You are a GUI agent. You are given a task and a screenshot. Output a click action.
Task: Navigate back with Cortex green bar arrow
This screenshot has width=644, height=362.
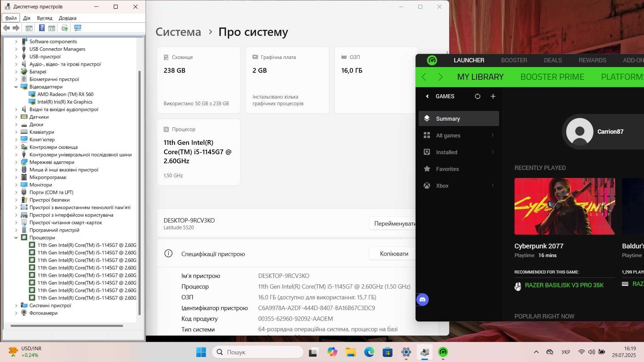[424, 77]
